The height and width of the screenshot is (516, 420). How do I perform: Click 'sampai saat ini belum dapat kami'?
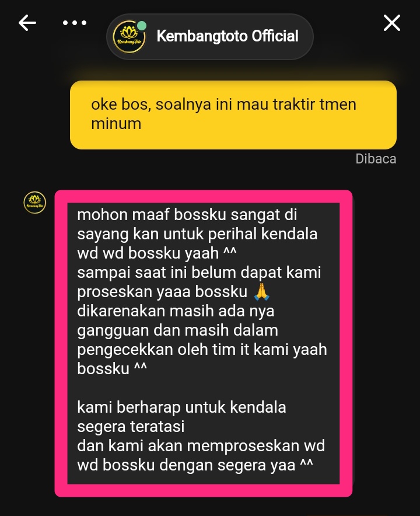coord(199,273)
